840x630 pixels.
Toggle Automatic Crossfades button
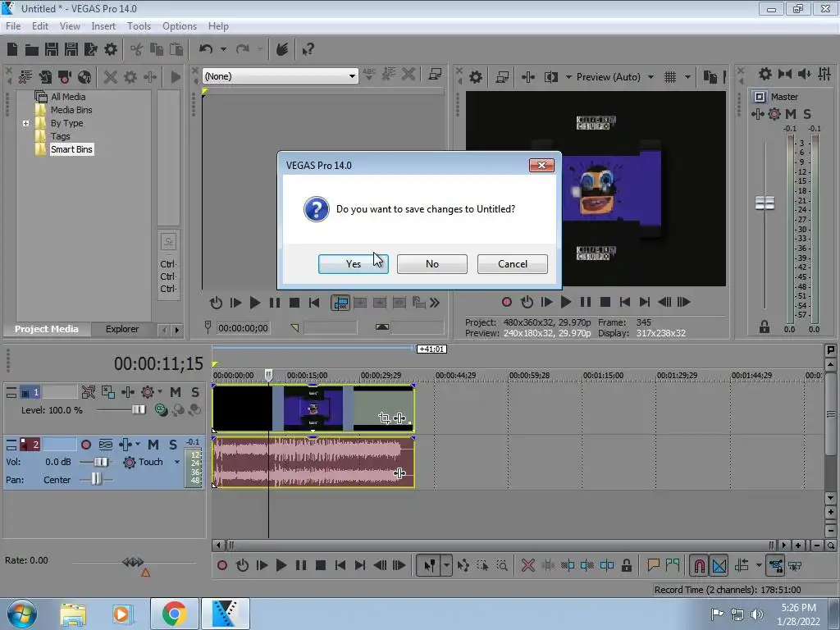pyautogui.click(x=719, y=565)
